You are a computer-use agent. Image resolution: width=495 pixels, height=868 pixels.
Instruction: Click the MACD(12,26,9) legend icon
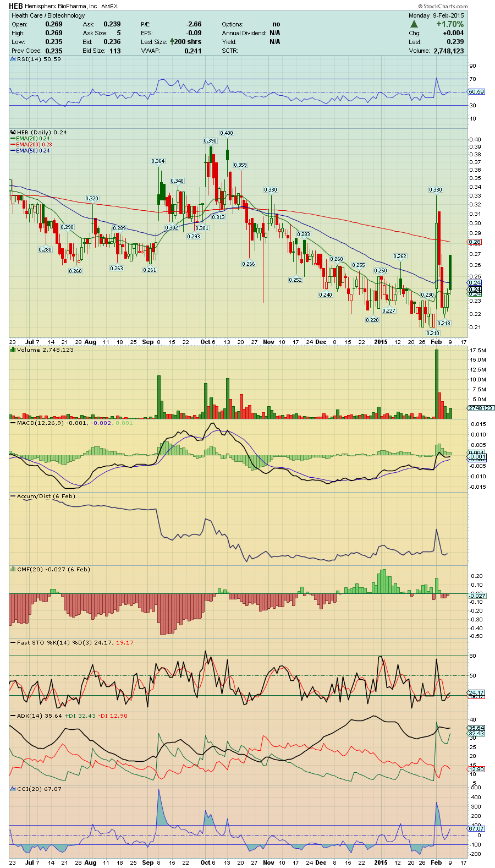tap(13, 423)
